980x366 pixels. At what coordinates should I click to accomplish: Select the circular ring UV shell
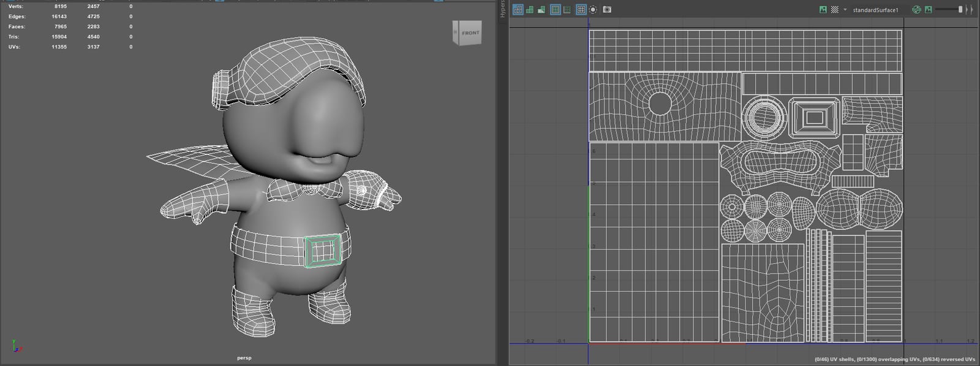tap(764, 116)
